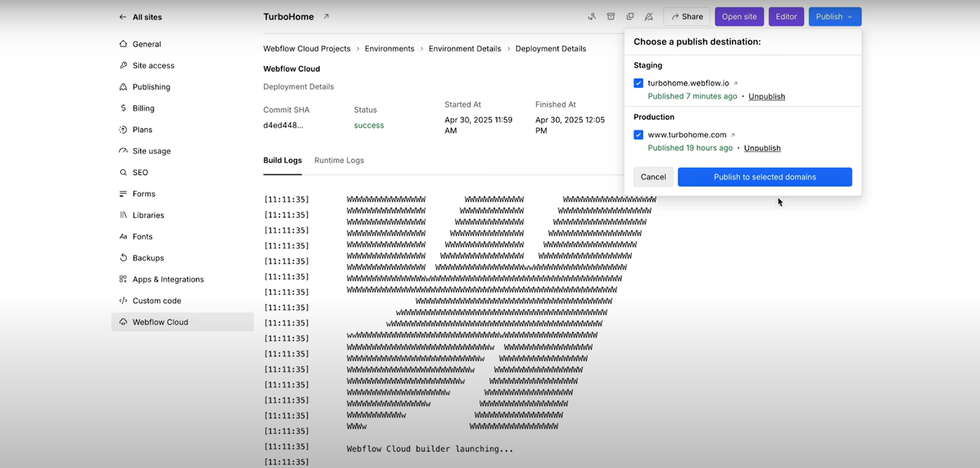The image size is (980, 468).
Task: Click the Libraries books icon
Action: 123,215
